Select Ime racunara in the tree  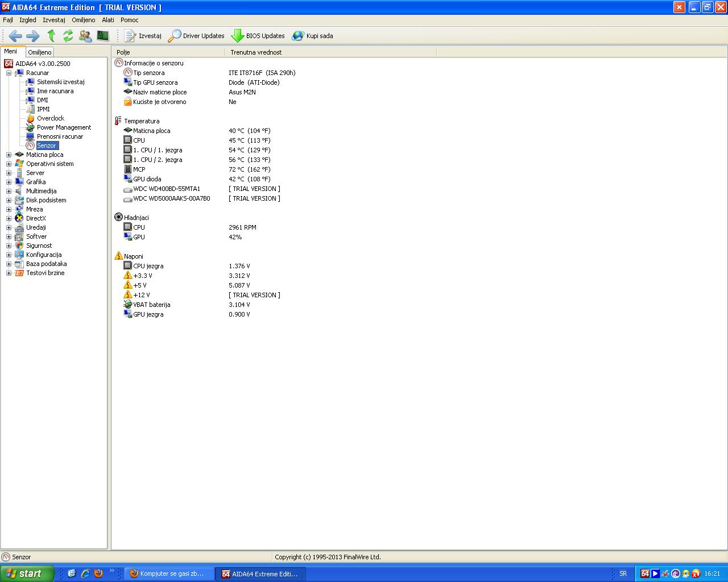(x=55, y=91)
